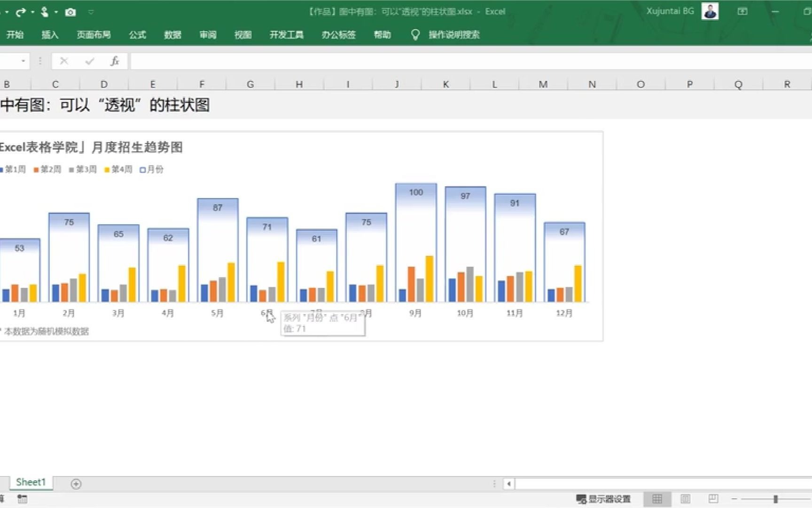Confirm entry with the checkmark icon

pos(89,61)
